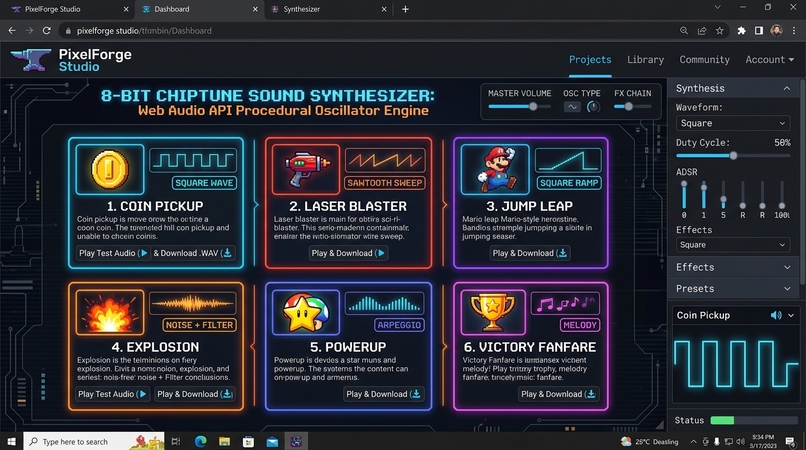Open the browser profile avatar
806x450 pixels.
coord(776,30)
